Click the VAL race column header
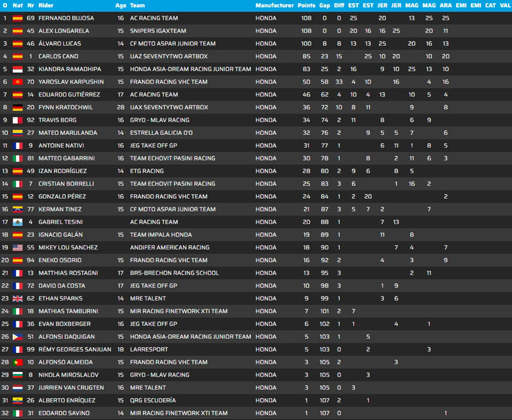This screenshot has width=512, height=420. pos(506,5)
